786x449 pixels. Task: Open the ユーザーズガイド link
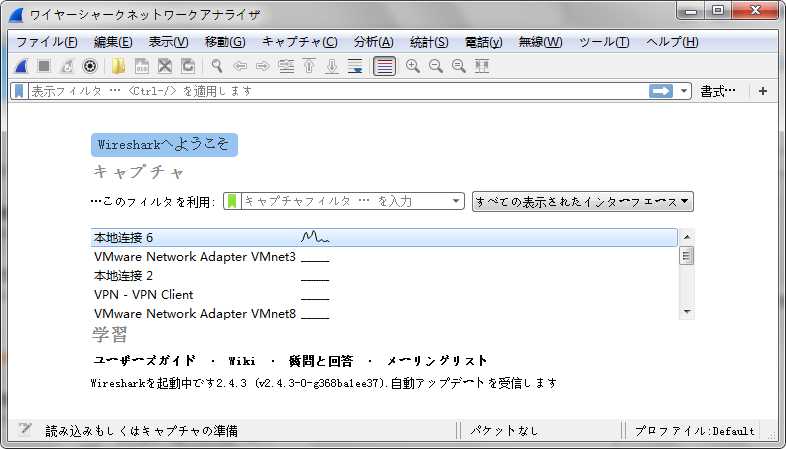(144, 361)
